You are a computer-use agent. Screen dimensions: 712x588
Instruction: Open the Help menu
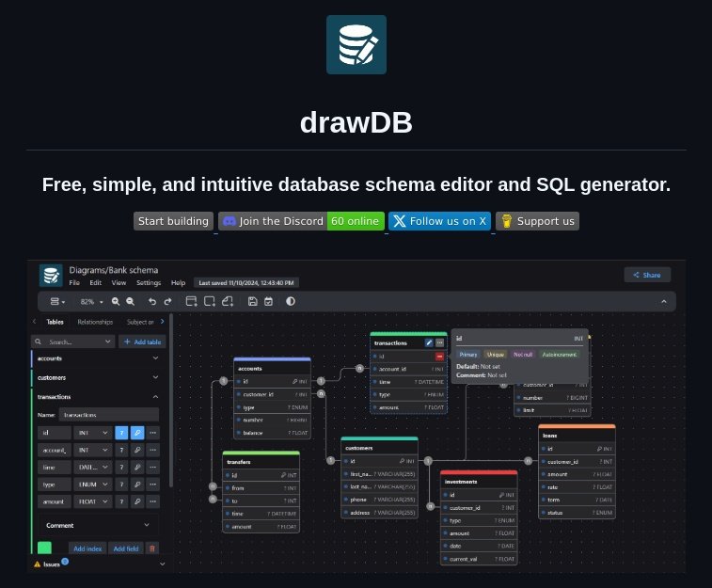click(178, 283)
